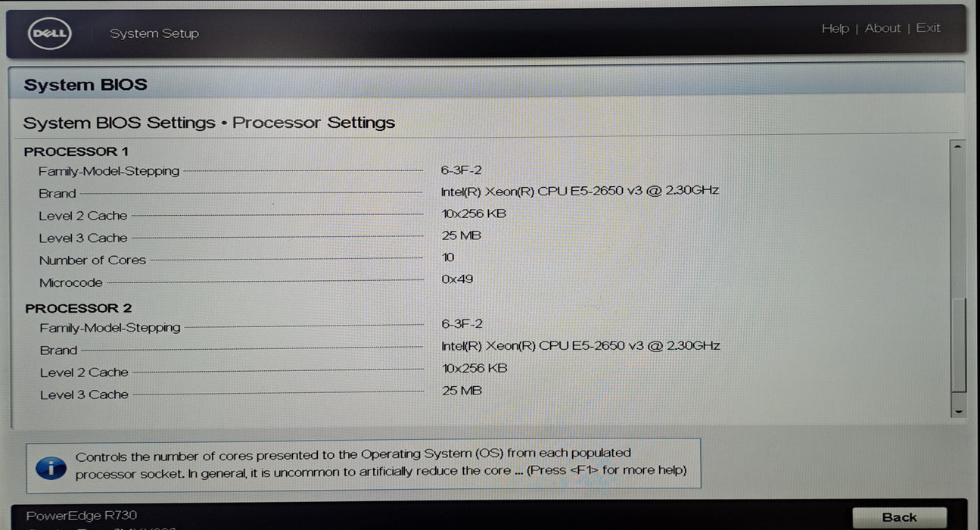Click the Dell logo icon

point(49,33)
